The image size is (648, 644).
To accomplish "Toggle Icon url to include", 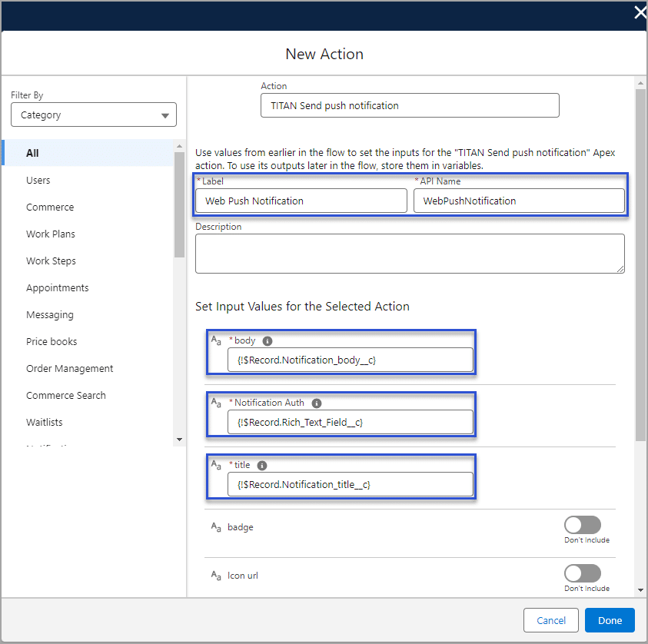I will pos(582,573).
